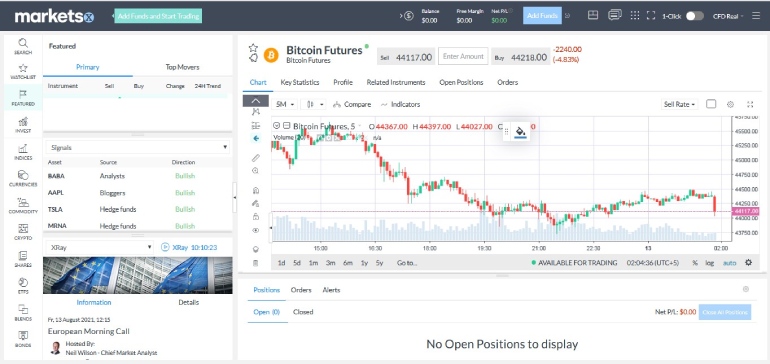Switch to the Key Statistics tab

pos(300,83)
